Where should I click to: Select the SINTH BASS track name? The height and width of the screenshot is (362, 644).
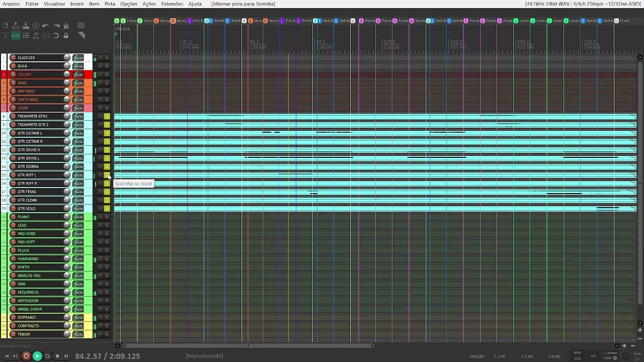coord(28,100)
